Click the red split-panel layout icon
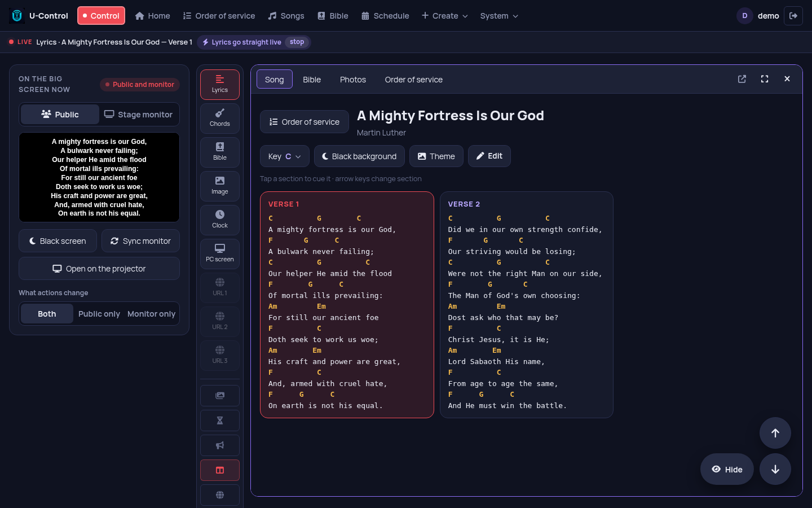This screenshot has width=812, height=508. pyautogui.click(x=220, y=470)
